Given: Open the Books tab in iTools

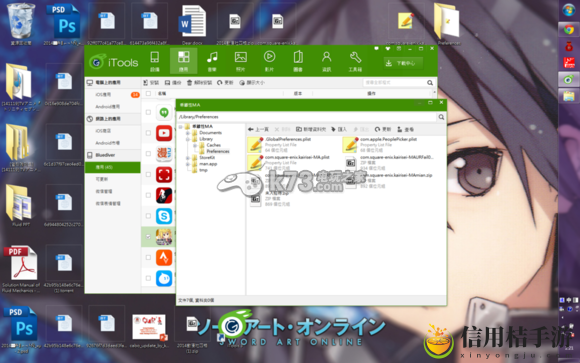Looking at the screenshot, I should click(298, 61).
